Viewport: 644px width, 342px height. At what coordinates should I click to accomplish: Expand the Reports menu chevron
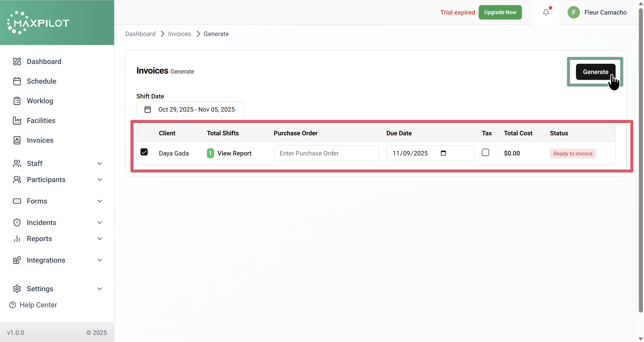[x=100, y=239]
